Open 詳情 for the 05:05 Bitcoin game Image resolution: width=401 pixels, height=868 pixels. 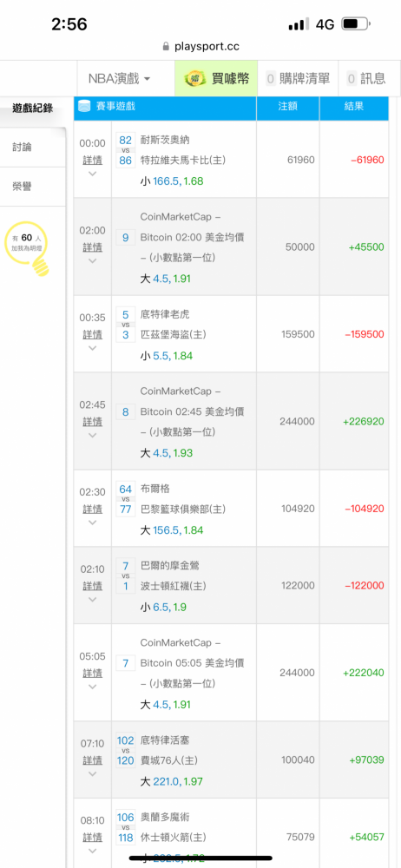(93, 674)
